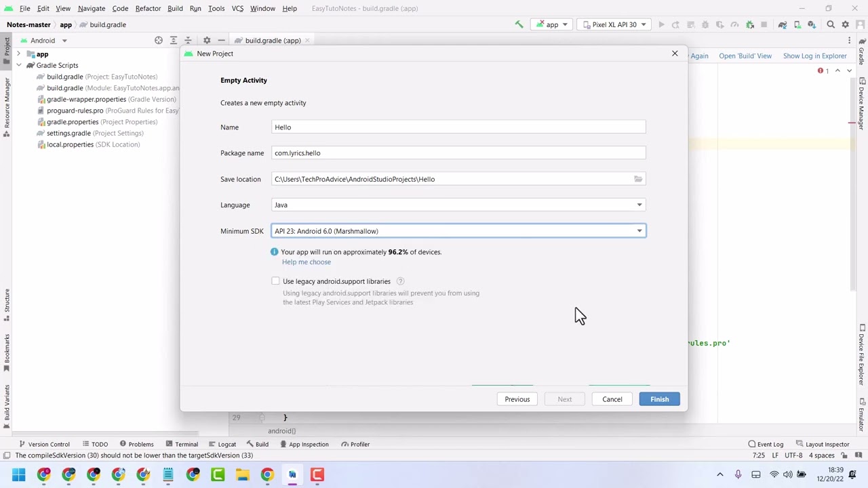Image resolution: width=868 pixels, height=488 pixels.
Task: Open the TODO tool window
Action: click(95, 445)
